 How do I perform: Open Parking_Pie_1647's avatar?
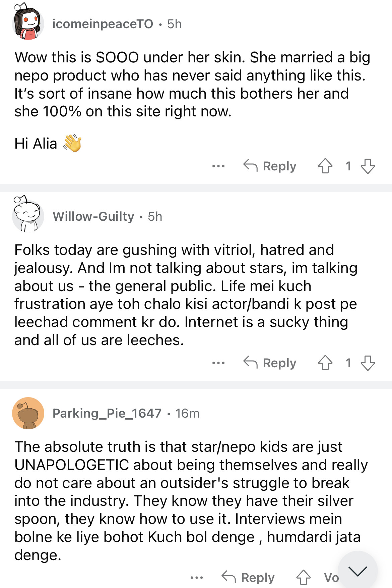point(28,413)
